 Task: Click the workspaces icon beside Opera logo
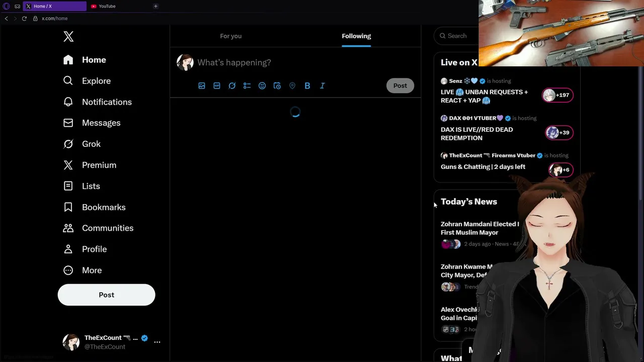pos(18,6)
